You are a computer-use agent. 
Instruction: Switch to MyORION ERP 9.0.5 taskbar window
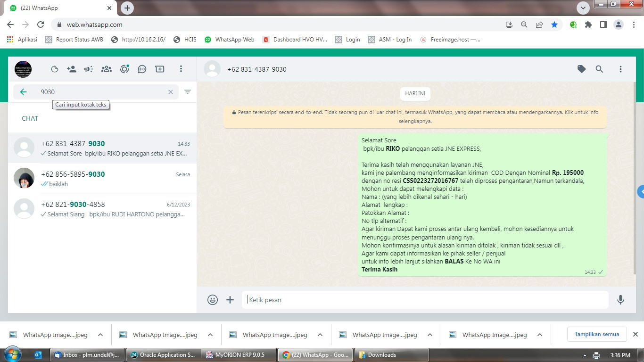[239, 355]
